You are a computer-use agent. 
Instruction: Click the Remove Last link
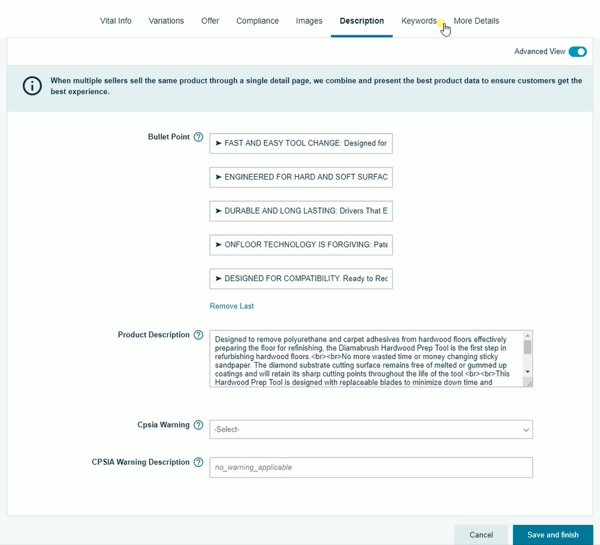click(x=232, y=306)
